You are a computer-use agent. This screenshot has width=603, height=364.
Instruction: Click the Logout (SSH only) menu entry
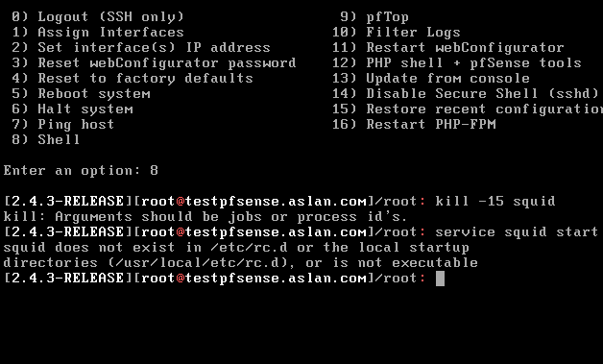point(98,17)
